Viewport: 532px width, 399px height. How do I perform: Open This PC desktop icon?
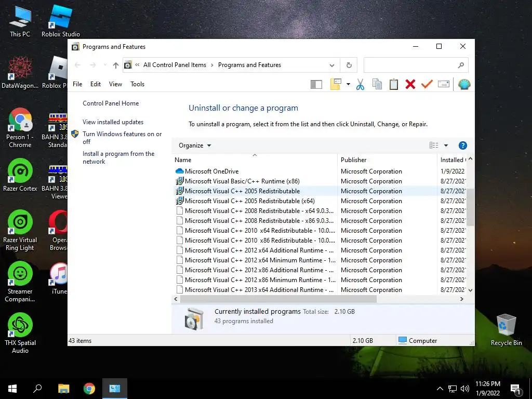(20, 21)
